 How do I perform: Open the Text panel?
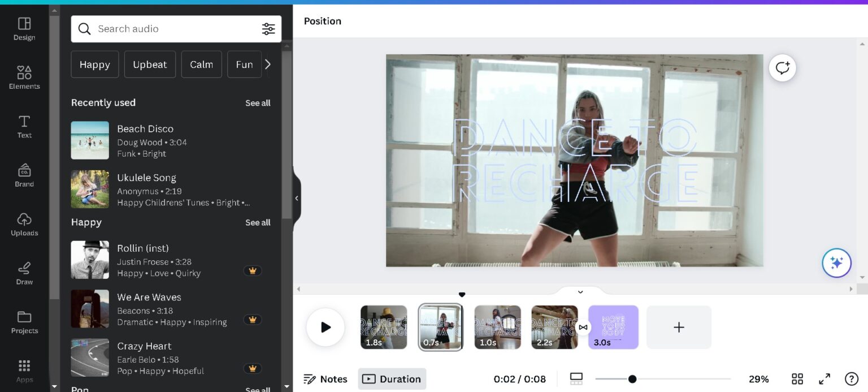tap(24, 126)
